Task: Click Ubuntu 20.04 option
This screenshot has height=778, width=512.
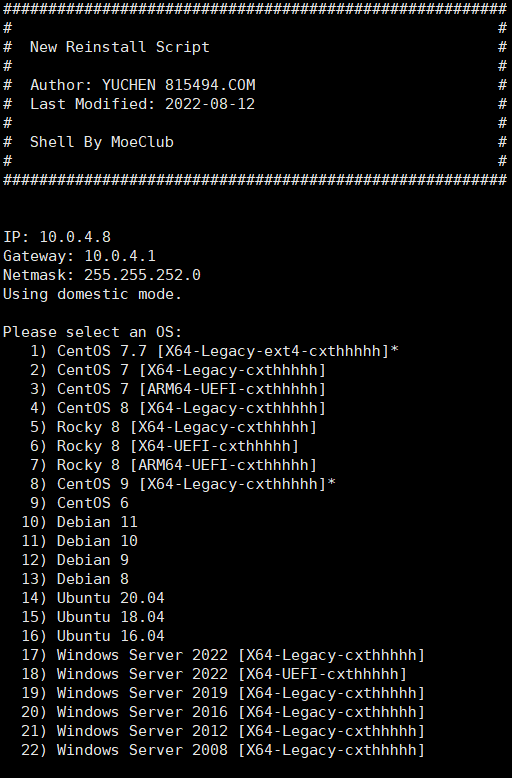Action: point(93,598)
